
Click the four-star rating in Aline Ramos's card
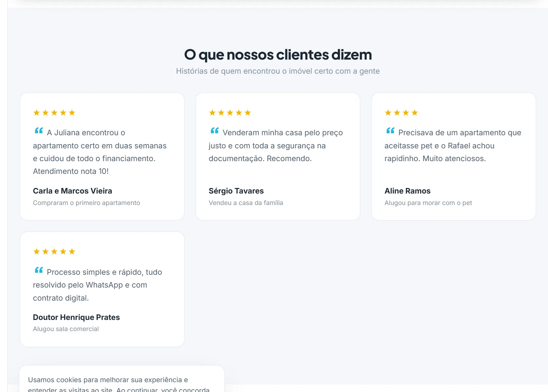(401, 113)
